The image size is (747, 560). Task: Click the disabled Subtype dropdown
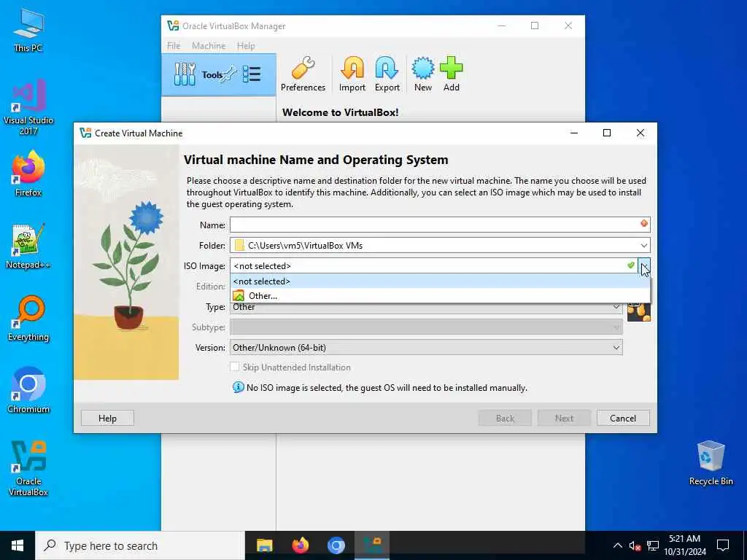point(426,327)
